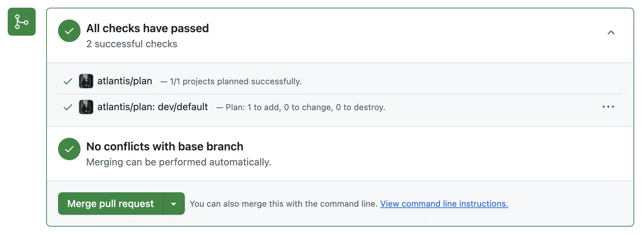Open the ellipsis menu on the dev/default check
Screen dimensions: 644x235
coord(608,107)
